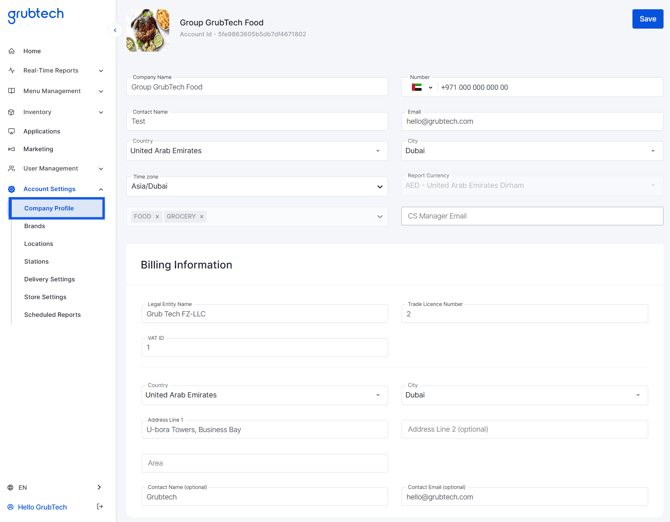This screenshot has width=670, height=522.
Task: Click the Real-Time Reports pulse icon
Action: 12,70
